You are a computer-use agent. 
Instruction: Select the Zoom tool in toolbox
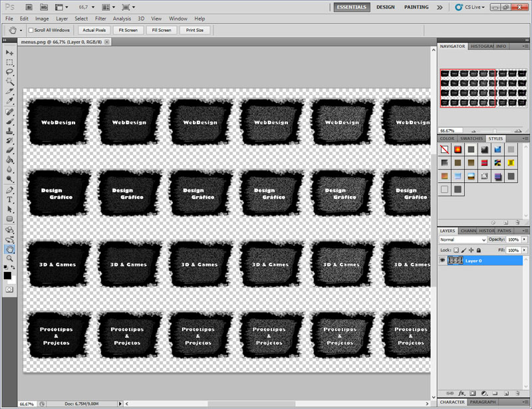tap(9, 258)
